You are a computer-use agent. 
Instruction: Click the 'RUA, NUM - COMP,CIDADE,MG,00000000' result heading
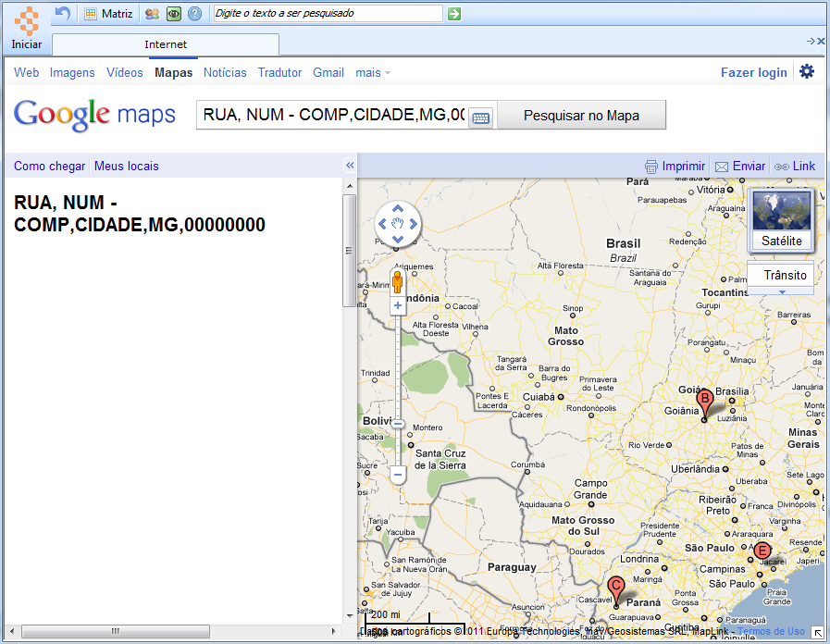[x=139, y=213]
